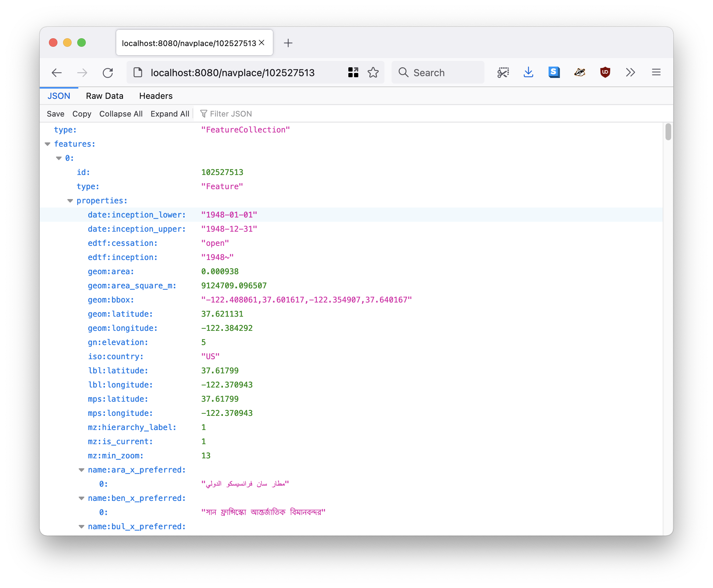Bookmark this page with the star
This screenshot has height=588, width=713.
point(373,73)
